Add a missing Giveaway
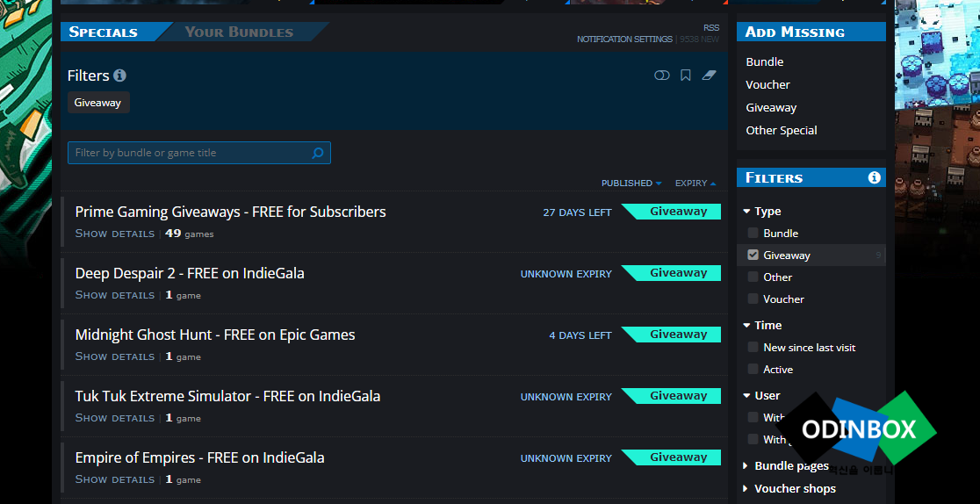980x504 pixels. pyautogui.click(x=771, y=107)
